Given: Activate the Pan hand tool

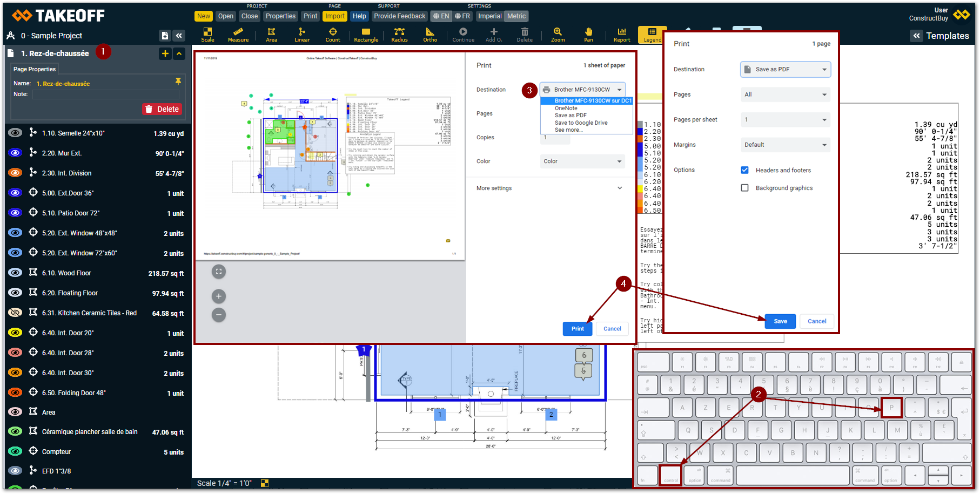Looking at the screenshot, I should click(x=588, y=35).
